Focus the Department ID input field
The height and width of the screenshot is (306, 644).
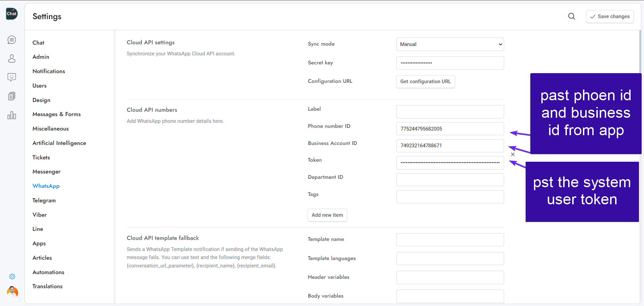coord(450,180)
